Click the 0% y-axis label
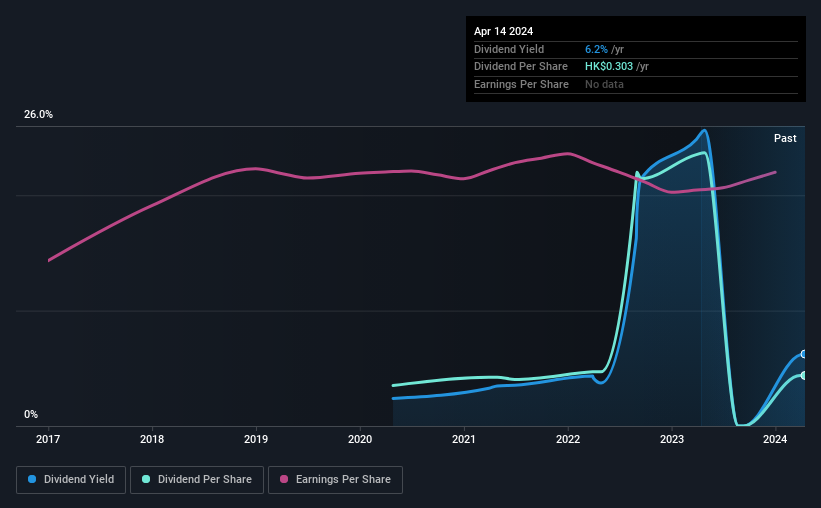 pos(31,415)
